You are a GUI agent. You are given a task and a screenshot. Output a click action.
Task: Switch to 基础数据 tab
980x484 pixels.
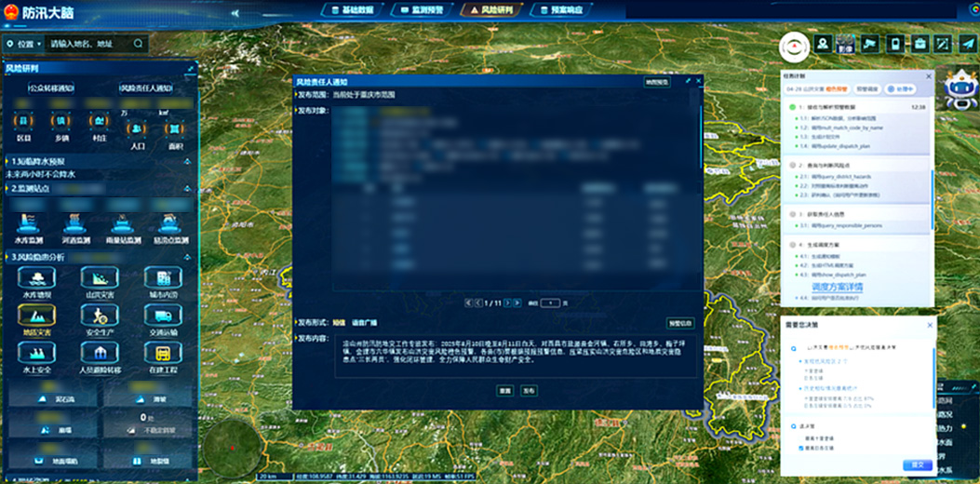pyautogui.click(x=352, y=10)
